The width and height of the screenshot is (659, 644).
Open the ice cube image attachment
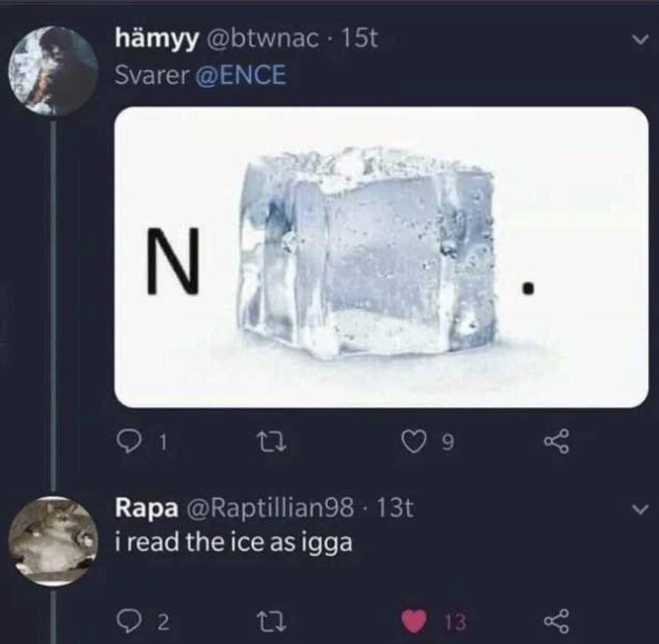[381, 257]
